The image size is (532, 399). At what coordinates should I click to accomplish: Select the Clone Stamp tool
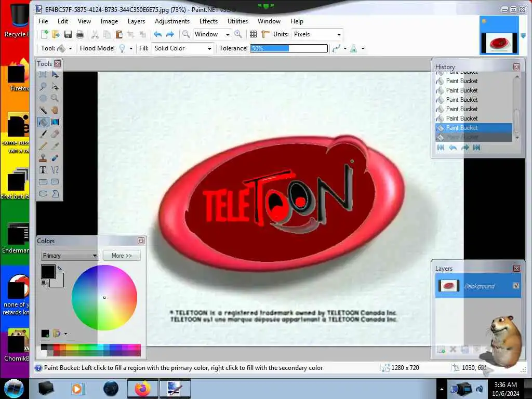pos(43,158)
